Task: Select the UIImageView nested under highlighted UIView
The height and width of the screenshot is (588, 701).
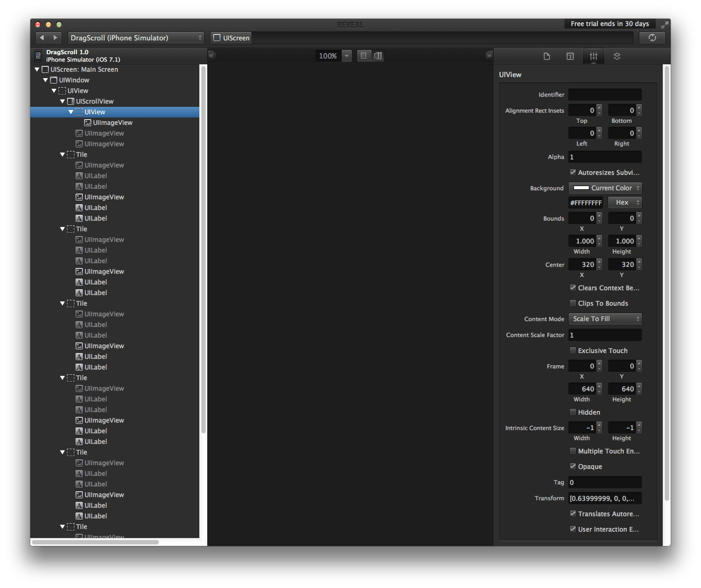Action: (115, 123)
